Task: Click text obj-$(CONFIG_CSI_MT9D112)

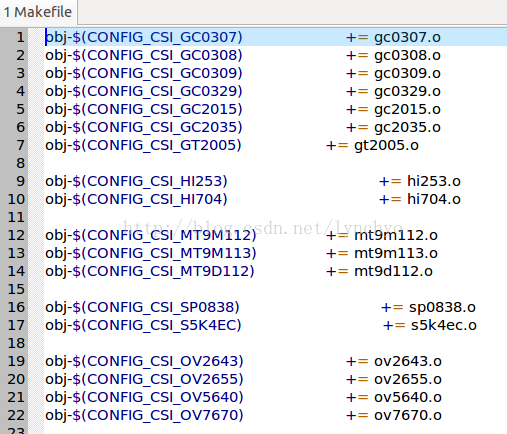Action: click(150, 271)
